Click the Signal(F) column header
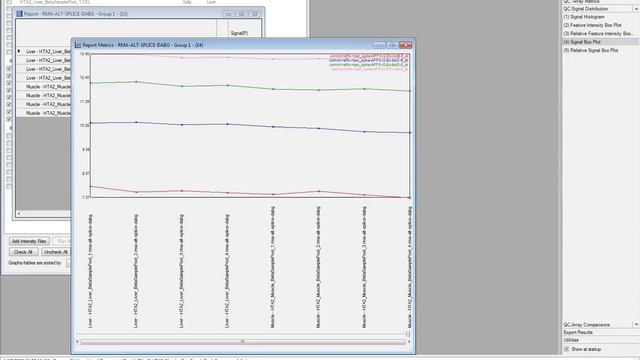640x360 pixels. click(x=239, y=33)
